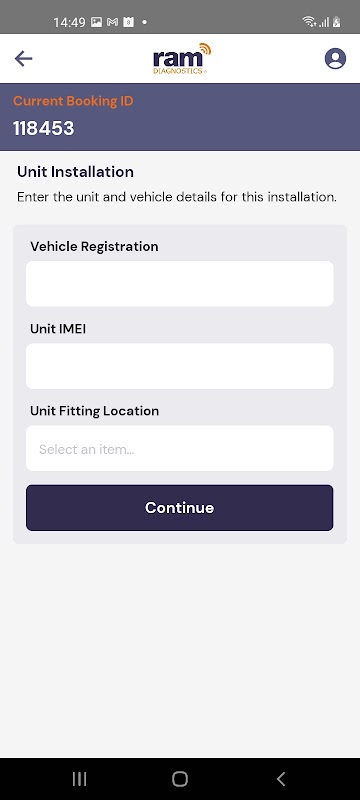Tap the Continue button

point(179,508)
